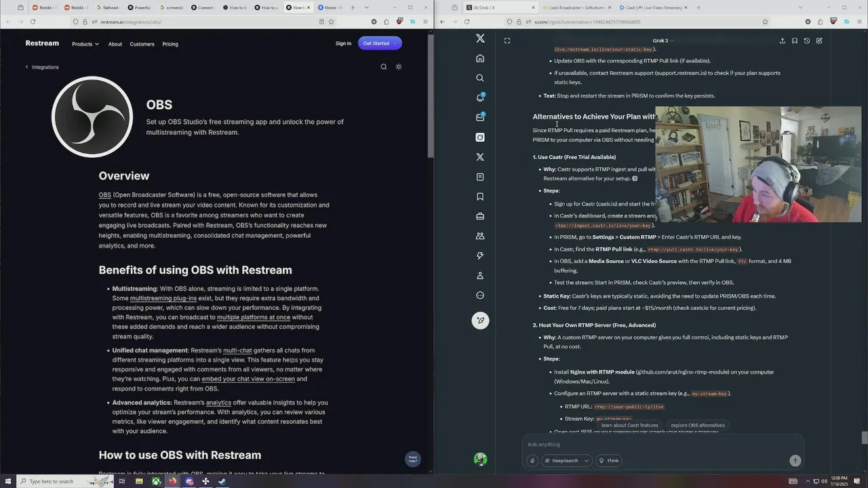
Task: Click the attach/voice icon in Grok input
Action: (x=532, y=460)
